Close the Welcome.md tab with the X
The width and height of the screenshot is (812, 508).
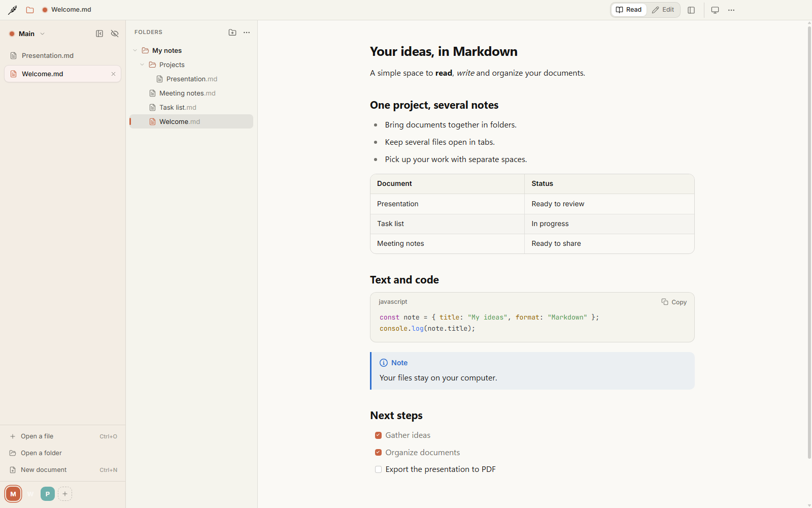pos(114,74)
